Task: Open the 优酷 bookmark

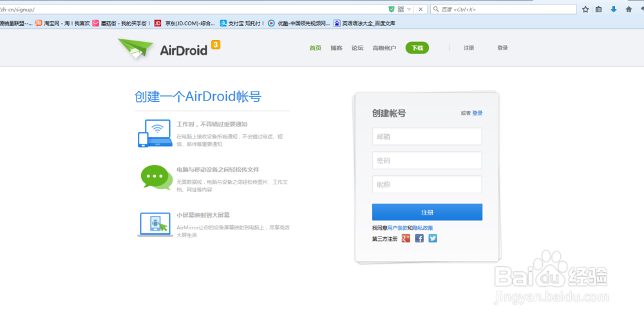Action: [x=299, y=23]
